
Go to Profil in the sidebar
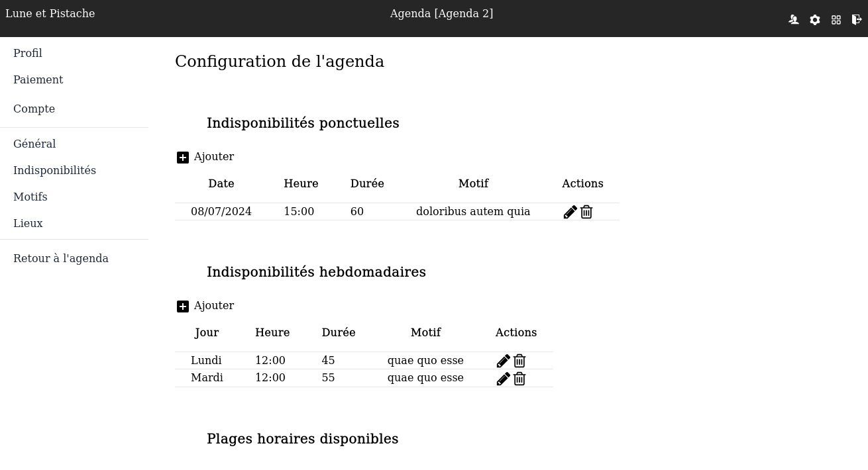pos(28,53)
